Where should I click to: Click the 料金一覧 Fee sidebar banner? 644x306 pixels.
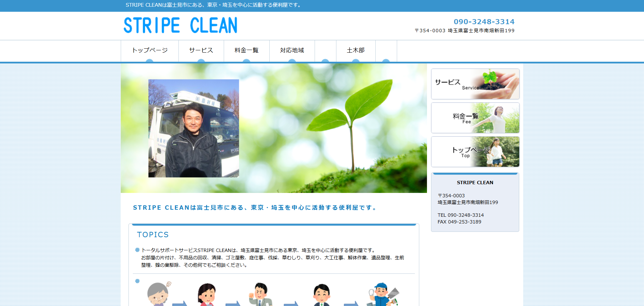475,118
